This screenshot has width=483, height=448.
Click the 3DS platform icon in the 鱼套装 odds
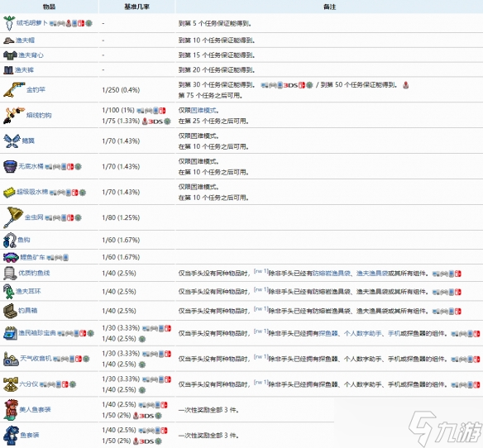(x=146, y=441)
